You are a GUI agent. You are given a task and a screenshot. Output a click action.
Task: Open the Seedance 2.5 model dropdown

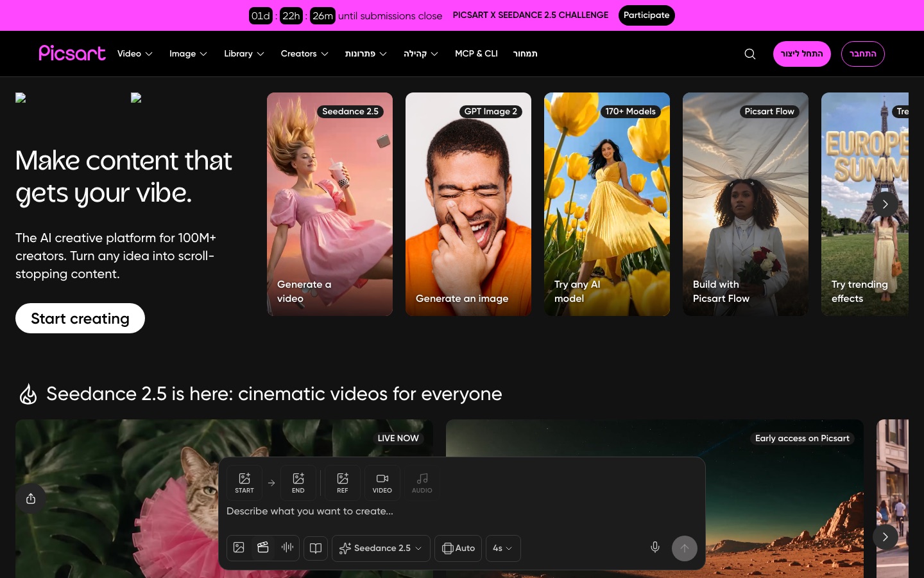[381, 548]
